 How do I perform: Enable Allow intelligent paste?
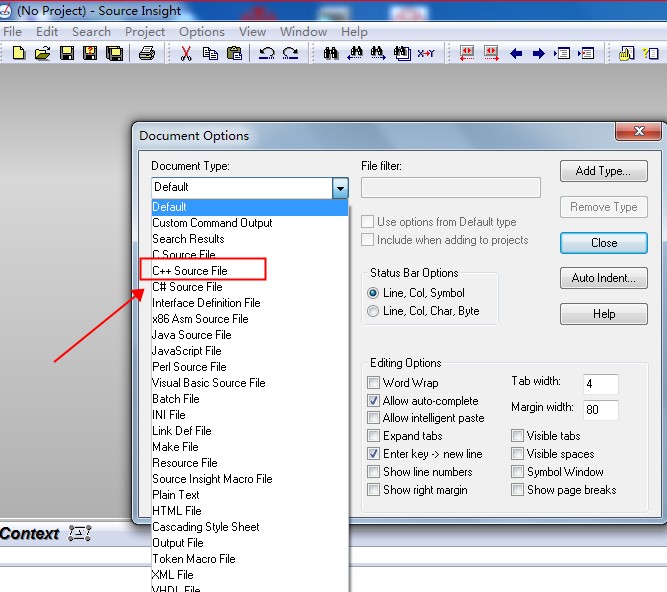(373, 418)
